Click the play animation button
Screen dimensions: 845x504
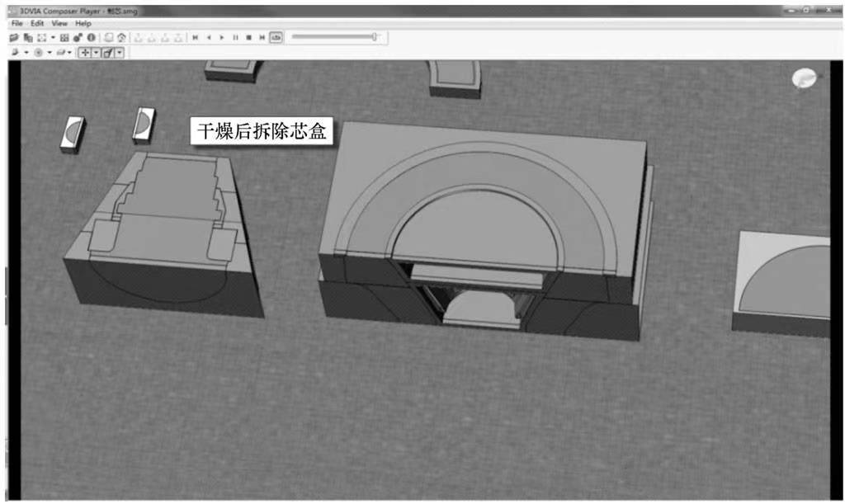222,37
